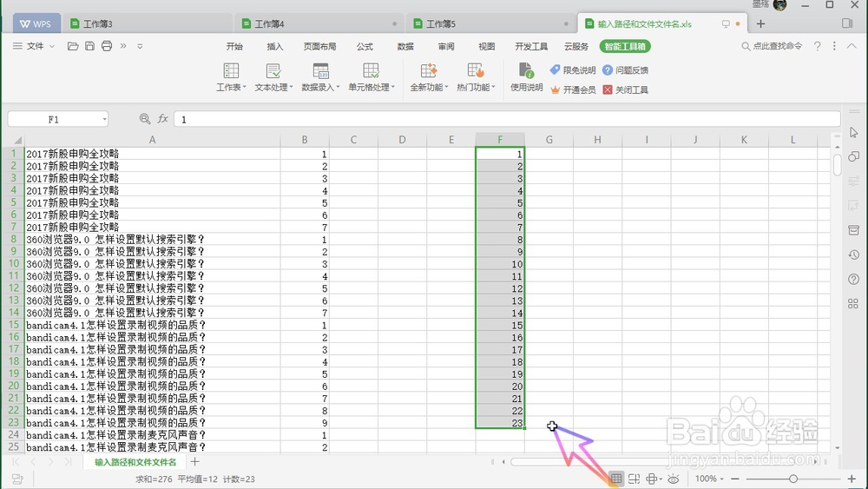Open 数据录入 tool dropdown
Screen dimensions: 868x489
[x=320, y=77]
